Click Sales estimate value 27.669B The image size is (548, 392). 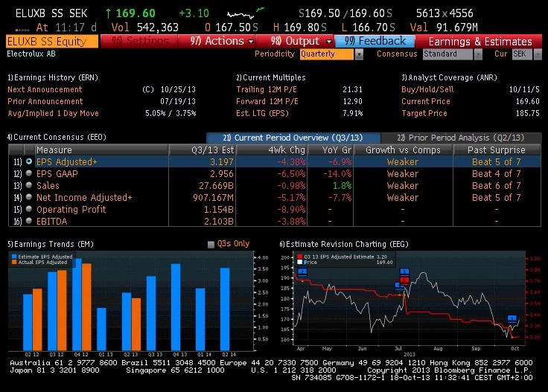pos(216,185)
